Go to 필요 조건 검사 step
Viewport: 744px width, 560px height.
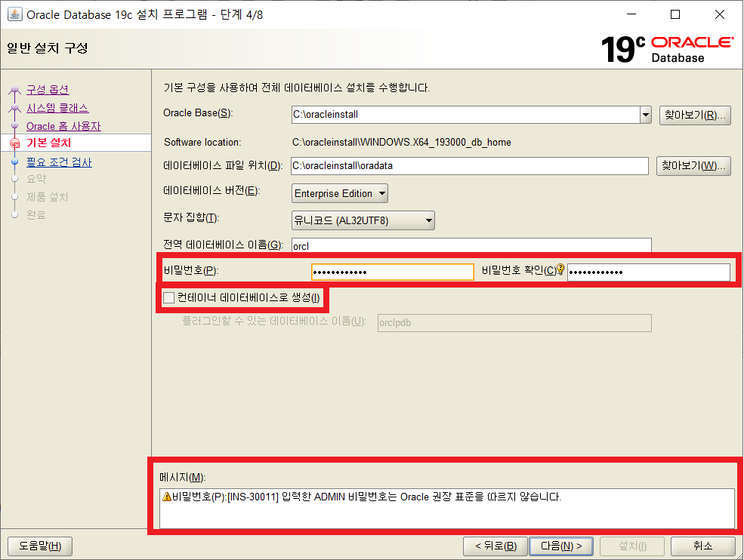[x=59, y=162]
